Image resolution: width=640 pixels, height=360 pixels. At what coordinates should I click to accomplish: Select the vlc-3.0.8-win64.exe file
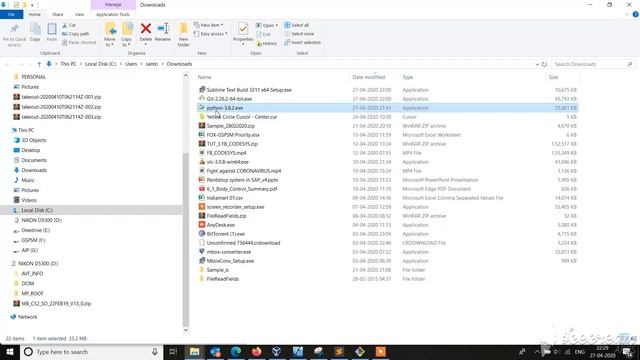coord(227,162)
